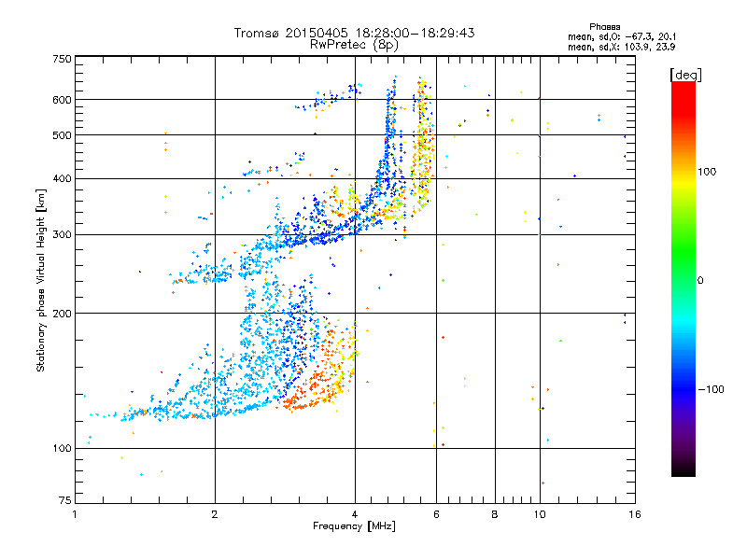Image resolution: width=747 pixels, height=560 pixels.
Task: Click the plot title 'Tromsø 20150405 18:28:00-18:29:43'
Action: 354,33
